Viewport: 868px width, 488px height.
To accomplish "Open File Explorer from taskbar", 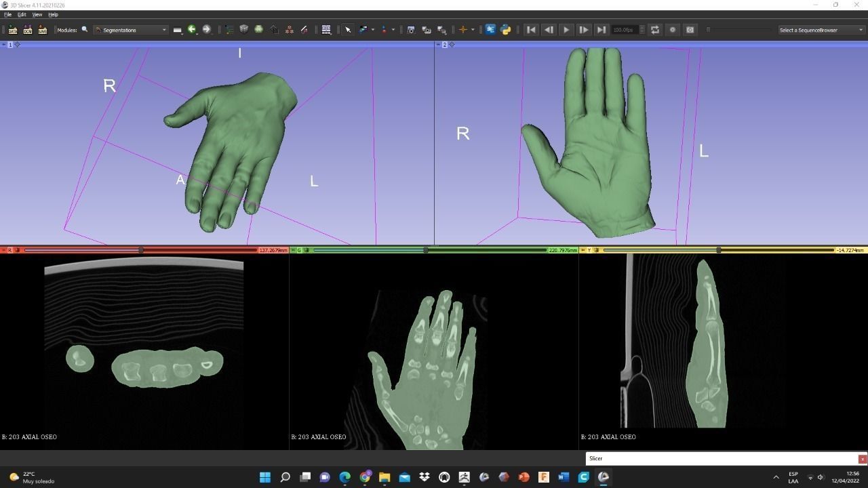I will pos(384,477).
